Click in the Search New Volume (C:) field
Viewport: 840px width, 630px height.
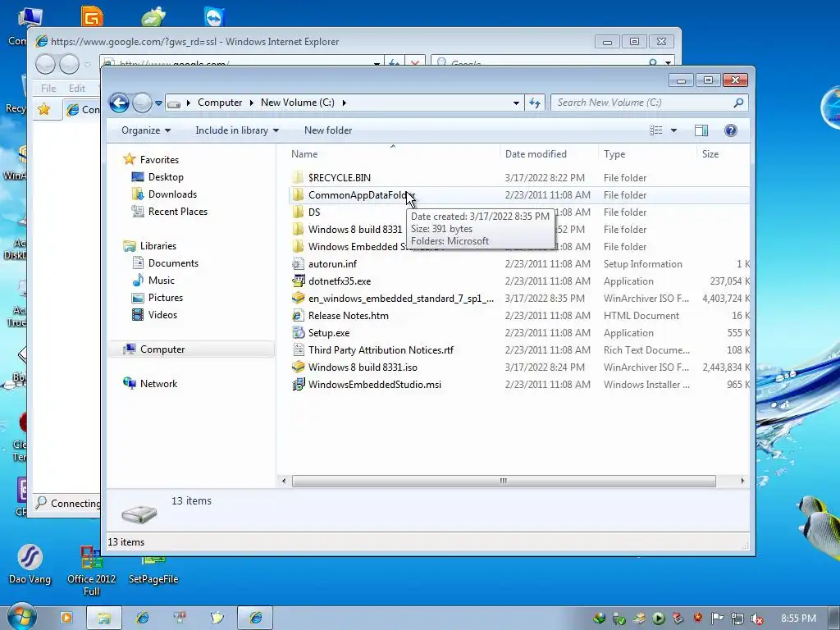point(641,103)
